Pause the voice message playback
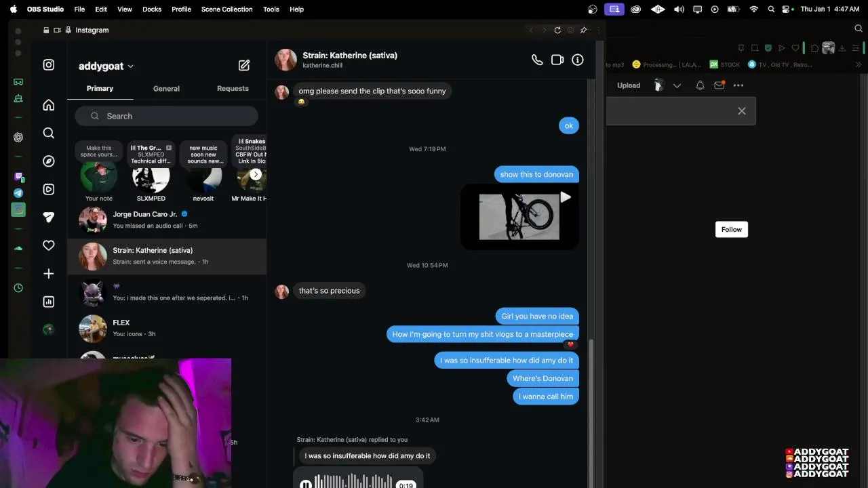Viewport: 868px width, 488px height. [306, 484]
